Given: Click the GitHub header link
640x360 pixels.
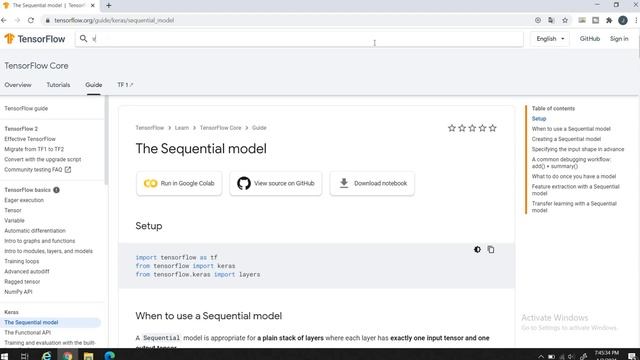Looking at the screenshot, I should (589, 39).
